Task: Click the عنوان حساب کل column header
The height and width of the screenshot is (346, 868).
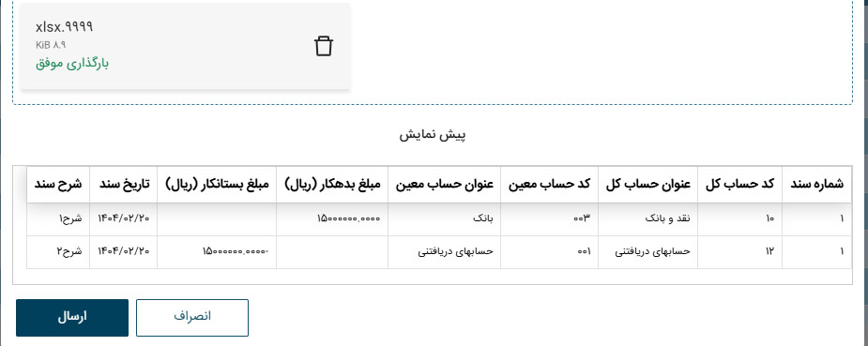Action: pyautogui.click(x=647, y=185)
